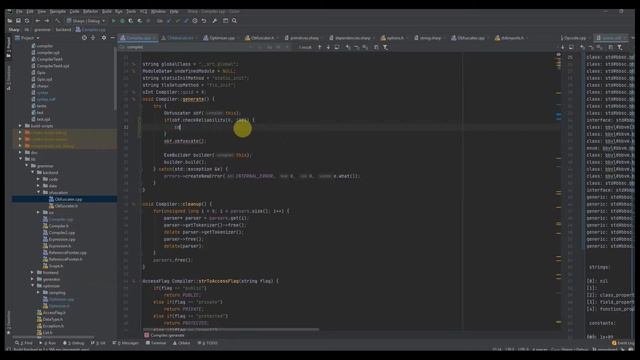
Task: Click the find bar filter funnel icon
Action: pos(385,47)
